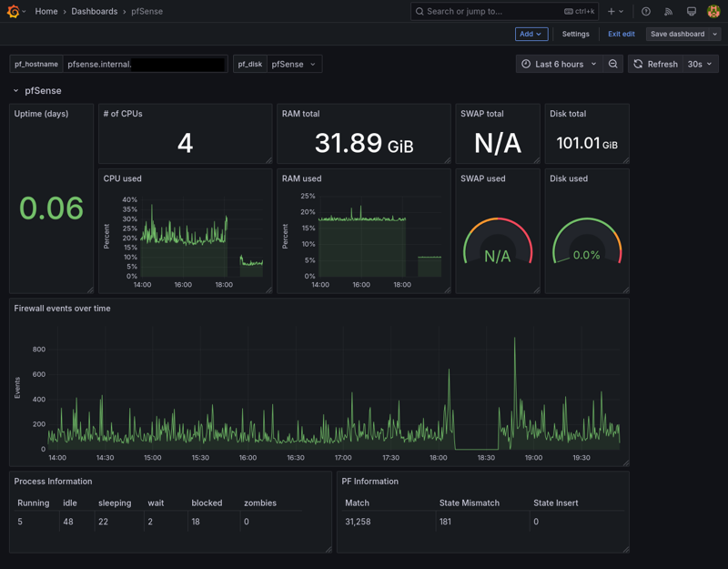Screen dimensions: 728x569
Task: Open Save dashboard options arrow
Action: (715, 34)
